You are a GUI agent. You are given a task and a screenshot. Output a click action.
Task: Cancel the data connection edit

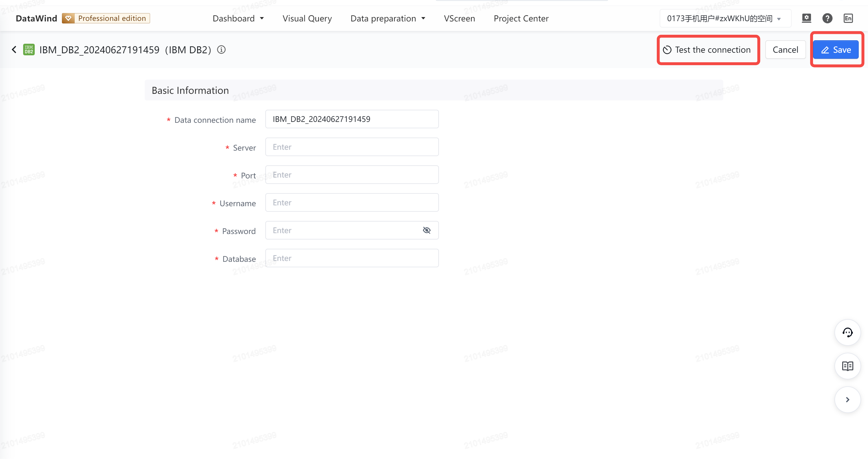pyautogui.click(x=785, y=50)
